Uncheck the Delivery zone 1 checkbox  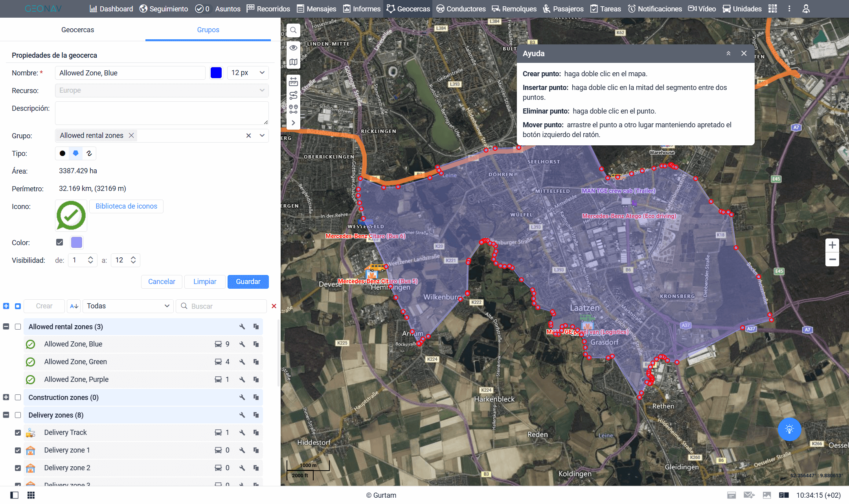point(18,450)
